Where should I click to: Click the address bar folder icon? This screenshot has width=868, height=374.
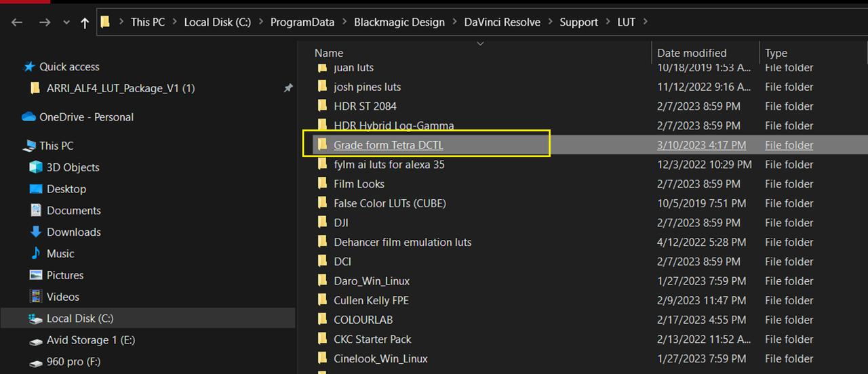pyautogui.click(x=105, y=22)
